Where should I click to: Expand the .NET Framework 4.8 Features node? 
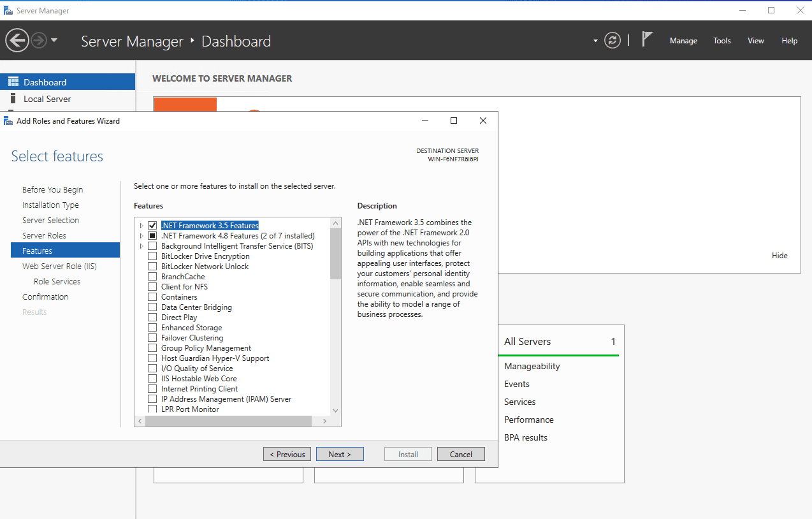[141, 236]
